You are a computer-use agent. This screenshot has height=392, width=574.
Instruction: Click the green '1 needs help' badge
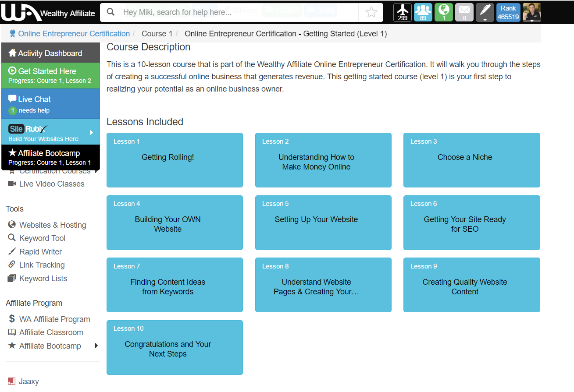[x=12, y=110]
